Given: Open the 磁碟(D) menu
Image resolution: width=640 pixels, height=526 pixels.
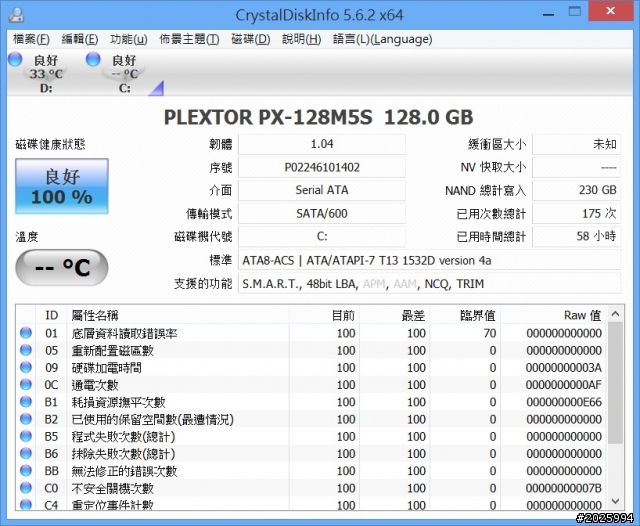Looking at the screenshot, I should pyautogui.click(x=251, y=39).
